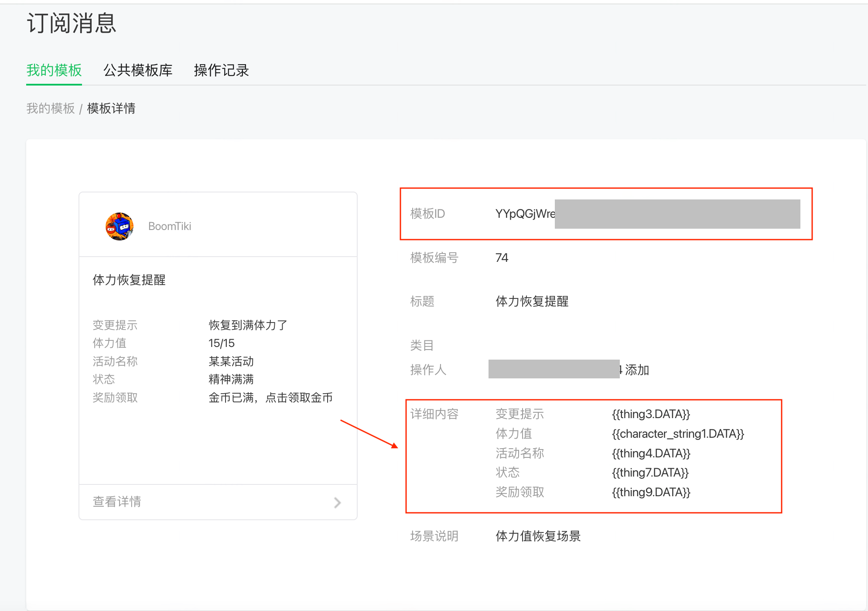Select the {{thing4.DATA}} placeholder
The width and height of the screenshot is (868, 611).
tap(651, 453)
